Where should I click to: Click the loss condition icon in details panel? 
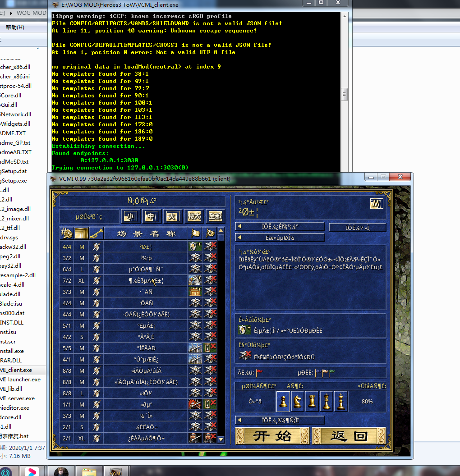(x=245, y=355)
